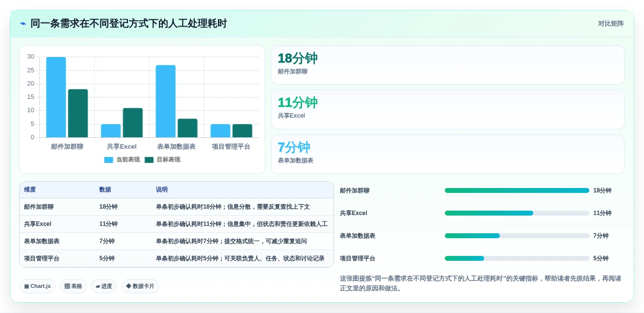644x313 pixels.
Task: Click the blue bar for 邮件加群聊
Action: pos(56,97)
